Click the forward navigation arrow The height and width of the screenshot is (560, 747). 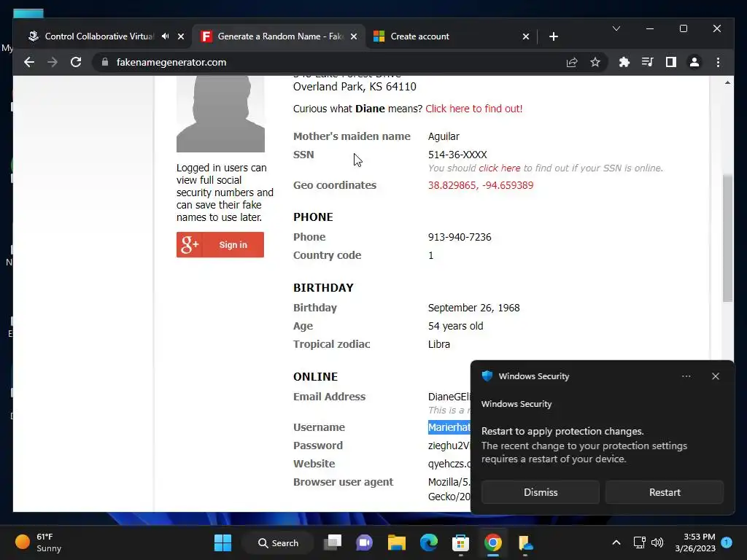pos(53,63)
